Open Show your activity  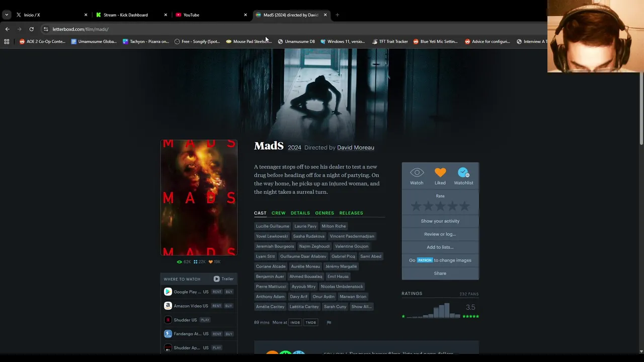pos(440,221)
